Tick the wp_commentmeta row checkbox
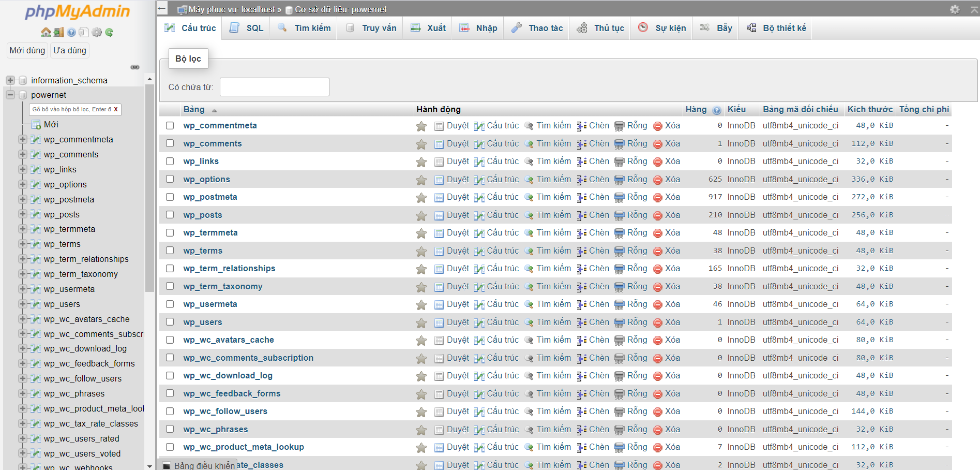This screenshot has height=470, width=980. click(x=170, y=126)
